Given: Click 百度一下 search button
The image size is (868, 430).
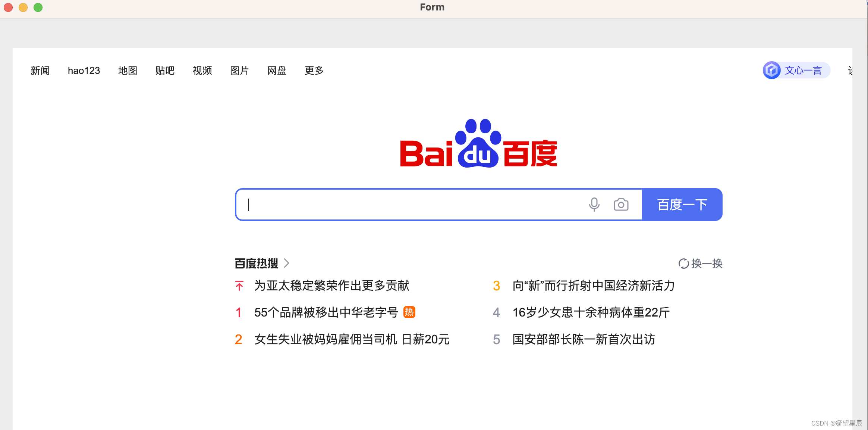Looking at the screenshot, I should point(682,205).
